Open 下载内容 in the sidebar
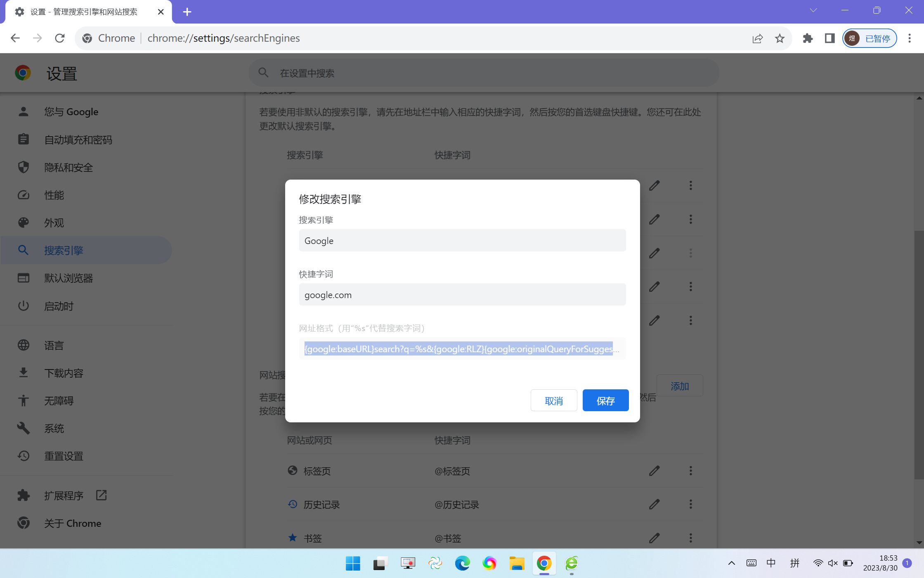Image resolution: width=924 pixels, height=578 pixels. (x=86, y=373)
